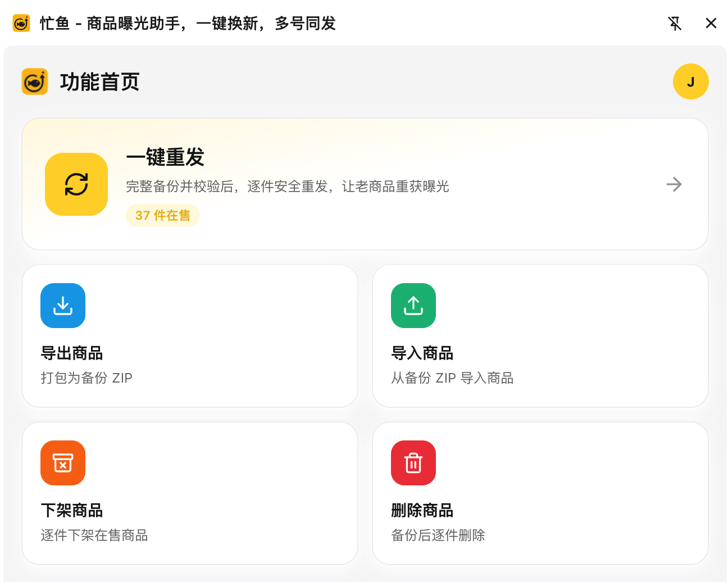The height and width of the screenshot is (582, 728).
Task: Click the 功能首页 page title
Action: pyautogui.click(x=100, y=82)
